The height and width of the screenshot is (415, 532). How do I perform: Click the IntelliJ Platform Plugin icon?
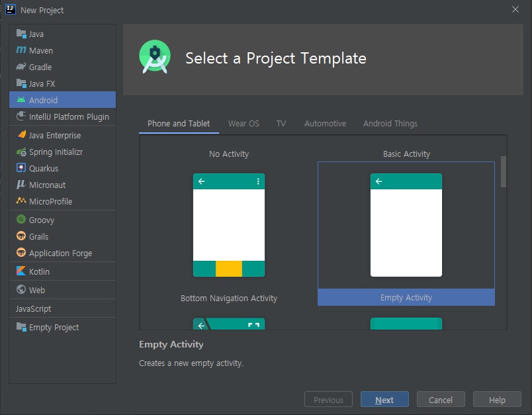click(21, 116)
